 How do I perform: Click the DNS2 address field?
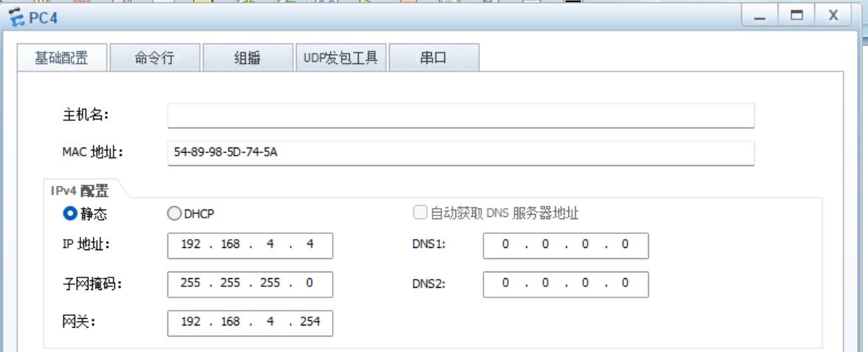click(x=565, y=285)
